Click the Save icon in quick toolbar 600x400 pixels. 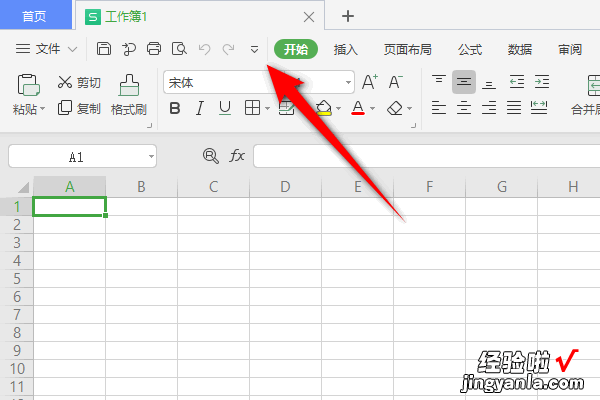tap(104, 49)
